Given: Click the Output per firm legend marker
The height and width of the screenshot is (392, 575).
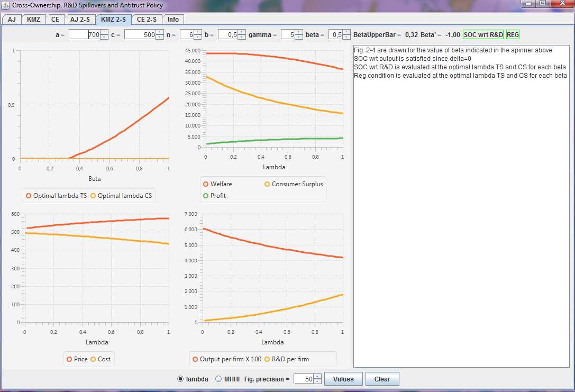Looking at the screenshot, I should (x=195, y=359).
